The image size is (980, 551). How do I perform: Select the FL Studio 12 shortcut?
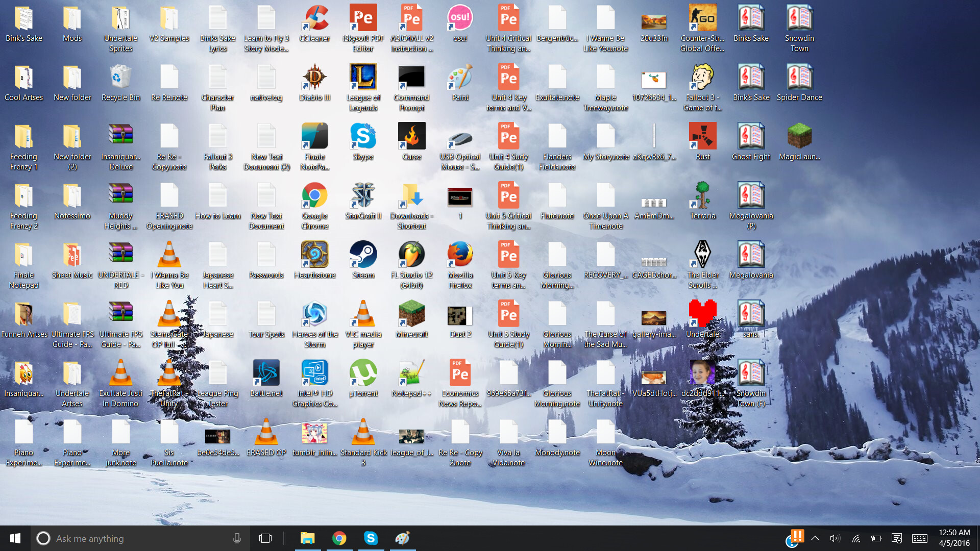click(411, 255)
